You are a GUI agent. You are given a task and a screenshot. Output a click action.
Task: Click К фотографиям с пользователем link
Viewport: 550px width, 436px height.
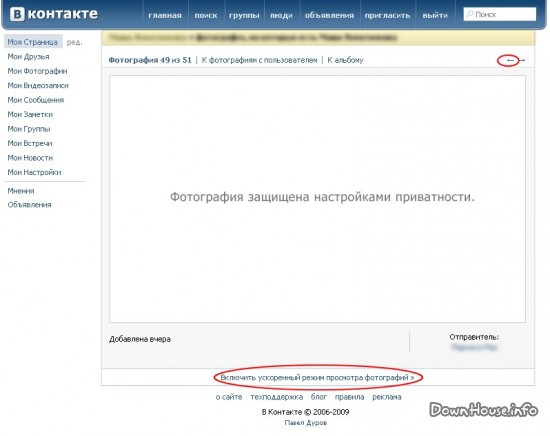point(259,60)
